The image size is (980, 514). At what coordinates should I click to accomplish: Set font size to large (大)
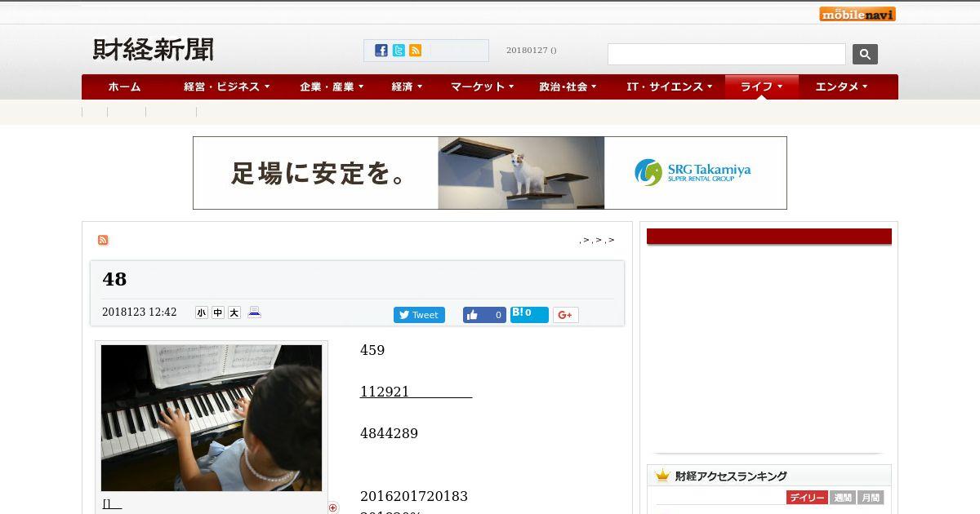point(234,312)
